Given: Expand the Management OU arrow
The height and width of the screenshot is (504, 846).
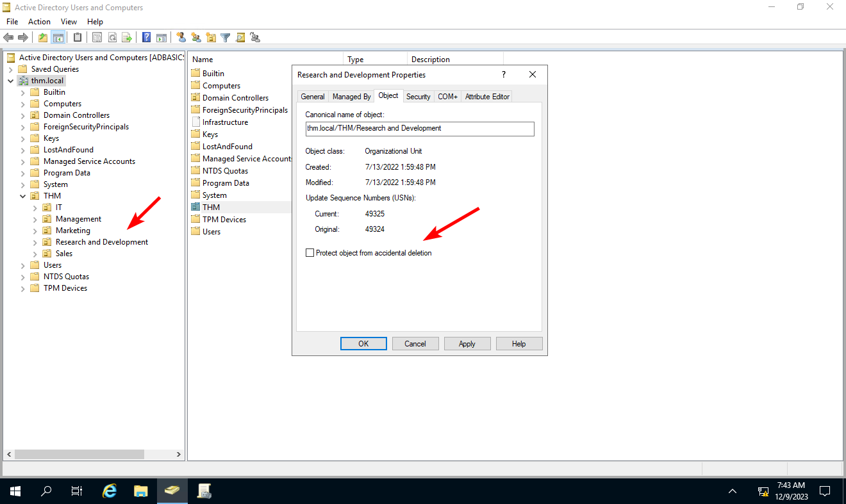Looking at the screenshot, I should tap(35, 219).
